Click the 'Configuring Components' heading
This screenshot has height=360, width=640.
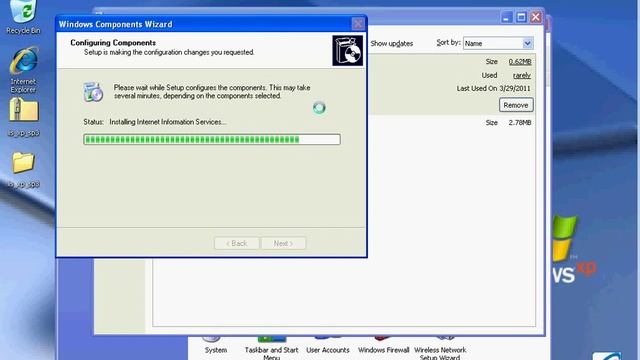(113, 42)
